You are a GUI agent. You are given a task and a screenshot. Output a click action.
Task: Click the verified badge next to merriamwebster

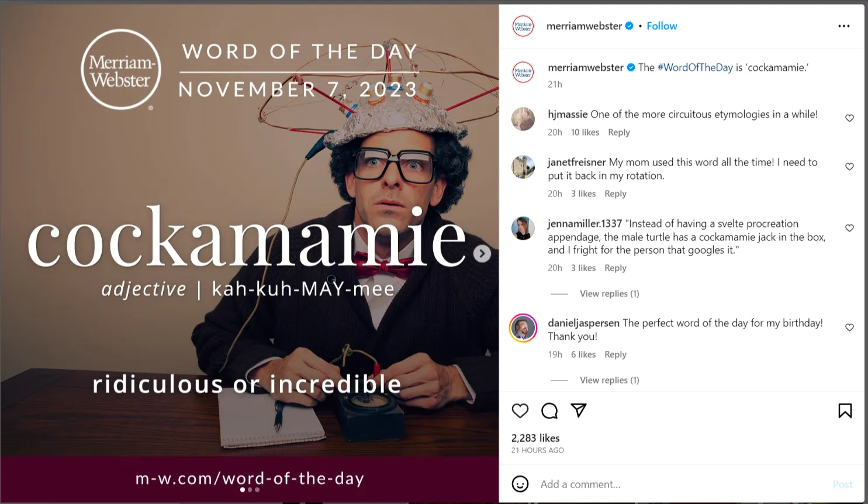629,26
